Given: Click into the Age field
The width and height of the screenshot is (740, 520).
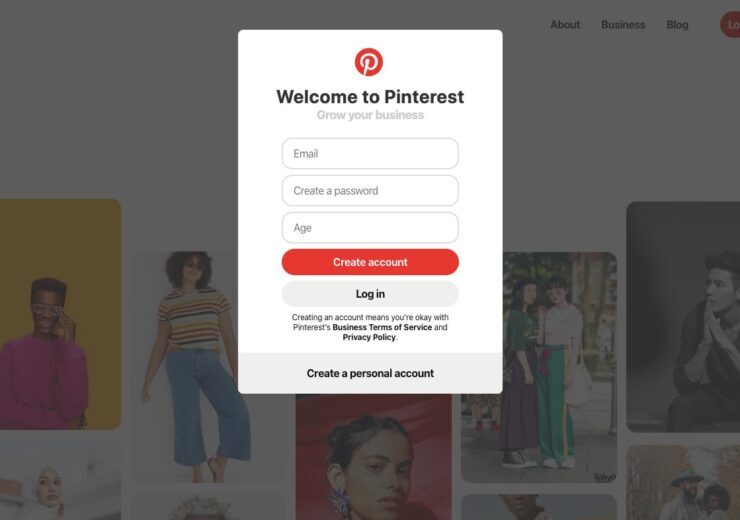Looking at the screenshot, I should click(x=370, y=227).
